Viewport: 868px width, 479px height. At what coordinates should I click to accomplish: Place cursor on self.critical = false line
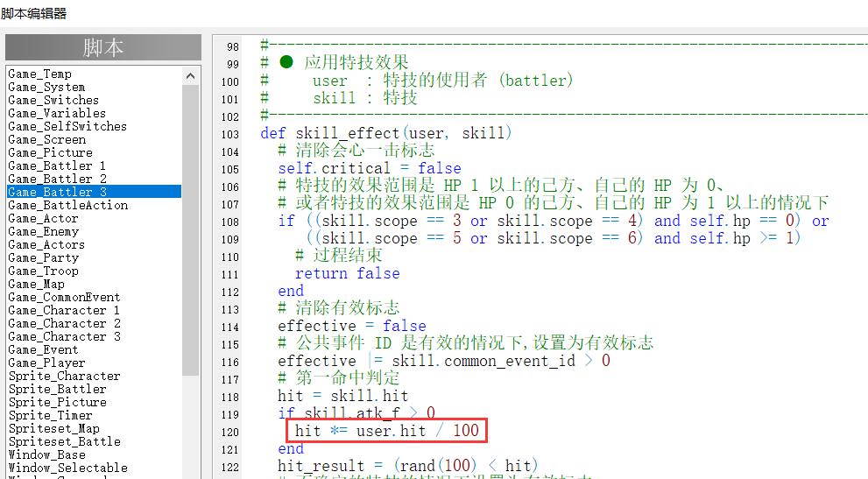point(370,168)
